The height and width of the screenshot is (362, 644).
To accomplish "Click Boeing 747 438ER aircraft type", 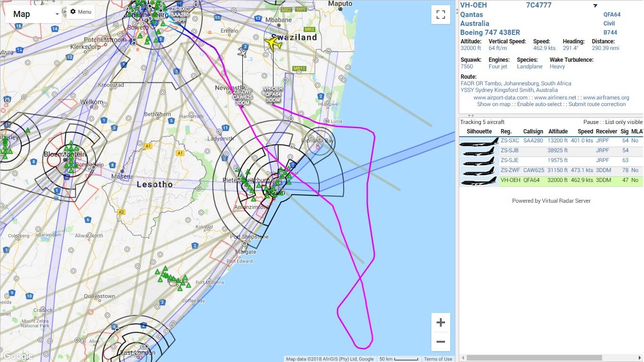I will pos(490,33).
